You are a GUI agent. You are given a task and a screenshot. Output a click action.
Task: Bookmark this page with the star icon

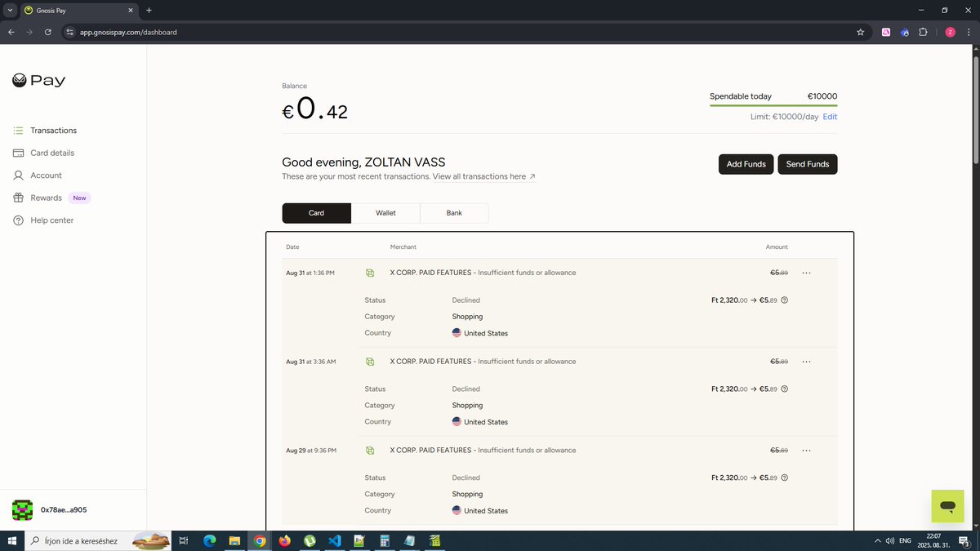(x=860, y=32)
